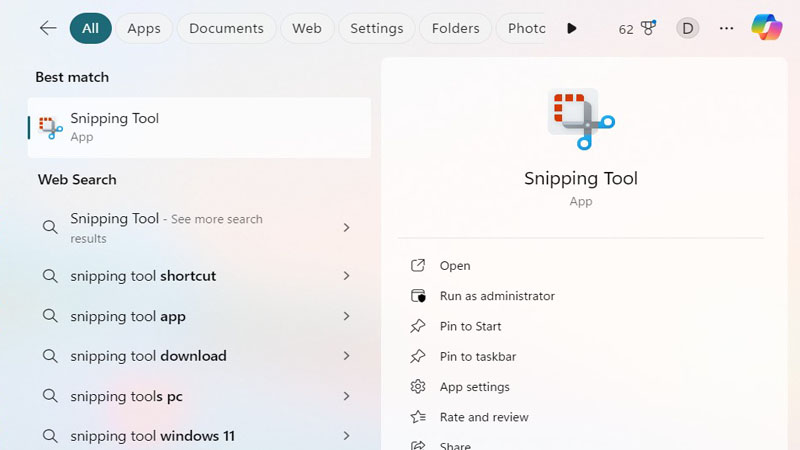The height and width of the screenshot is (450, 800).
Task: Open Snipping Tool best match result
Action: (199, 128)
